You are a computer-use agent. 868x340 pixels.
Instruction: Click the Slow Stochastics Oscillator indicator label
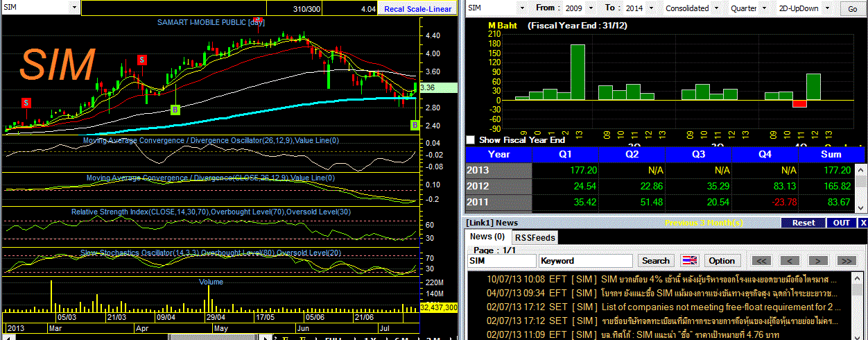(210, 253)
